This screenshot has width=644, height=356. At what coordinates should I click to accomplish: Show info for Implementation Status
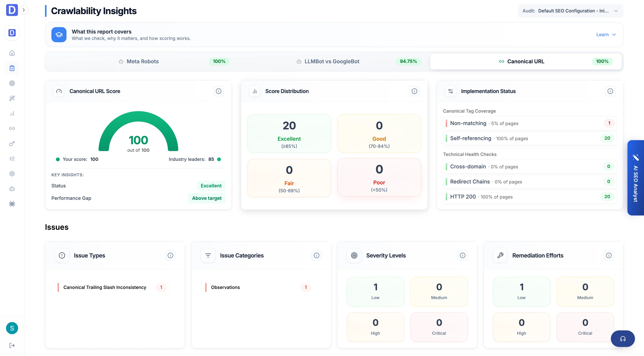point(610,91)
